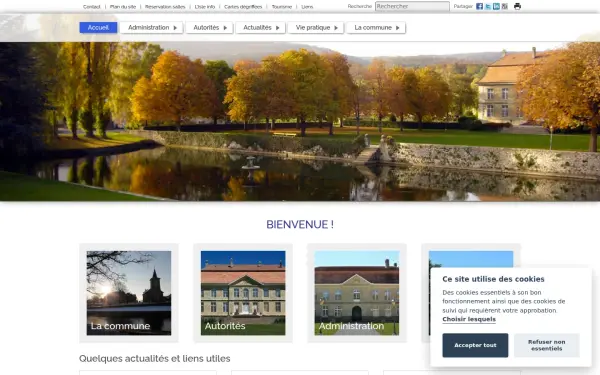
Task: Open Cartes dégriffées link
Action: pyautogui.click(x=243, y=7)
